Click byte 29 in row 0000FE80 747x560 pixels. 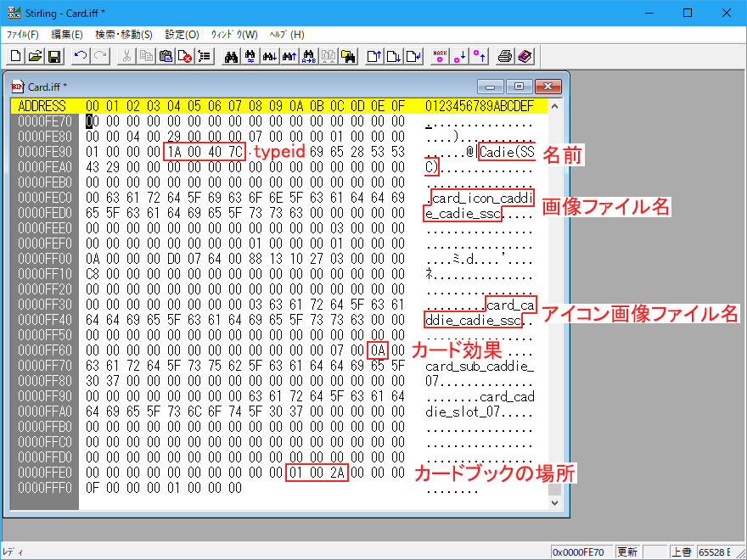pos(173,137)
